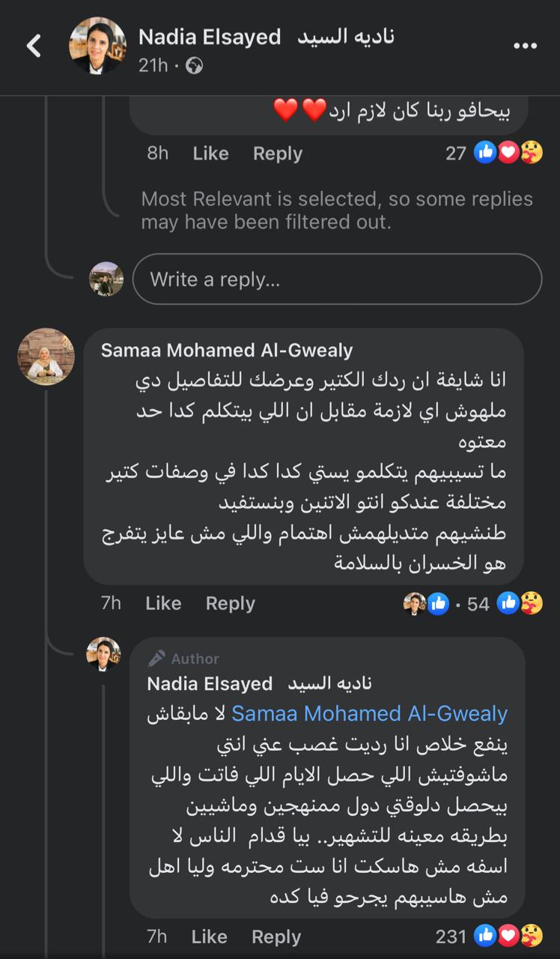
Task: Tap author-liked badge on Samaa's comment
Action: pos(426,603)
